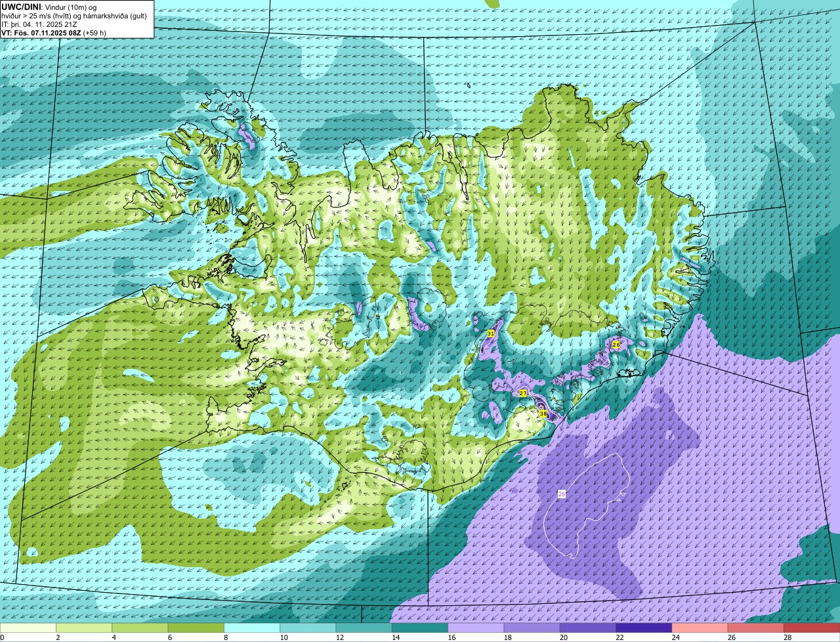
Task: Click the 20–22 m/s purple legend swatch
Action: [588, 628]
